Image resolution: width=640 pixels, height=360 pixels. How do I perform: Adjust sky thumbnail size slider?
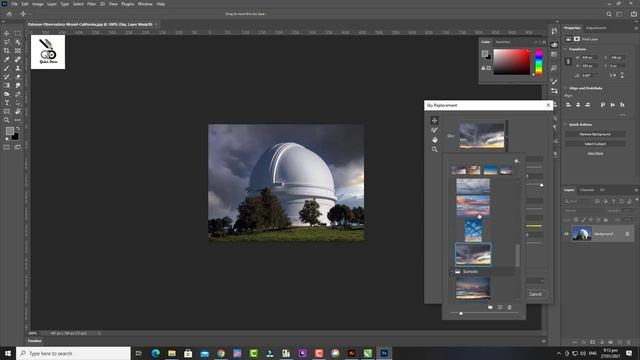click(461, 313)
